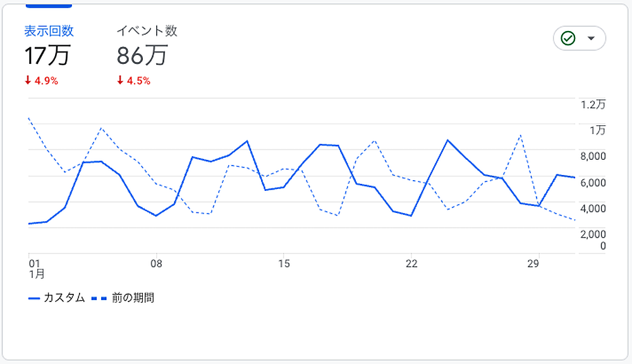The image size is (632, 364).
Task: Click the red down arrow beside 4.5%
Action: [120, 80]
